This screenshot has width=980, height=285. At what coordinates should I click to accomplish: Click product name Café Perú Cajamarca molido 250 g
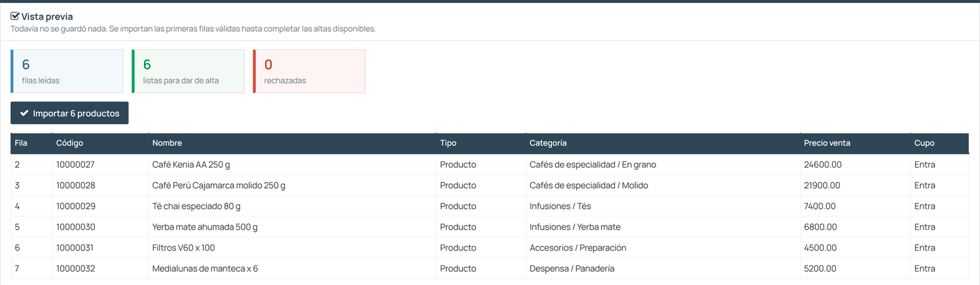[219, 185]
